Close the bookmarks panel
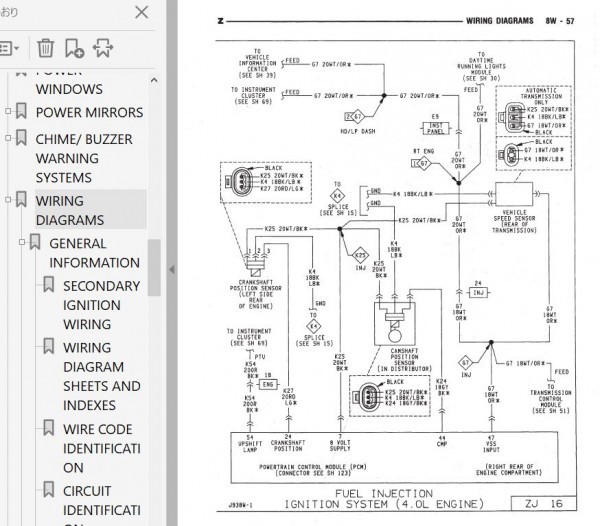The width and height of the screenshot is (600, 526). pyautogui.click(x=142, y=12)
